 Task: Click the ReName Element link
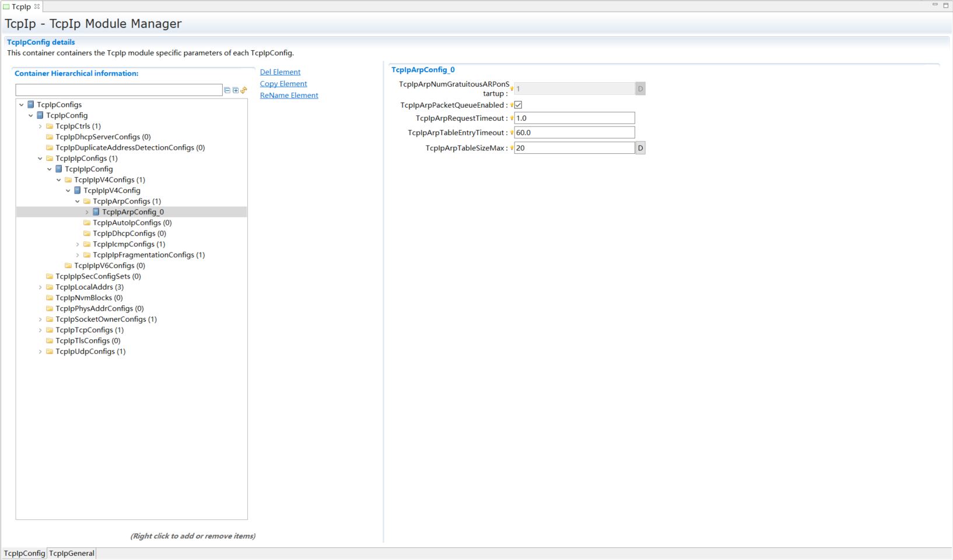tap(289, 96)
